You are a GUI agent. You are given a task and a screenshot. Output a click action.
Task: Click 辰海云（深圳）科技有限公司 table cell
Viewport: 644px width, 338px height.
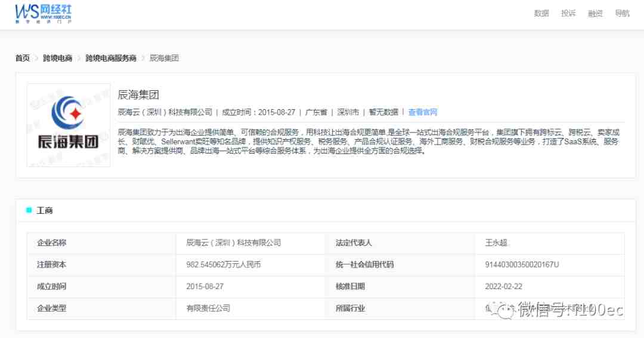click(x=250, y=242)
